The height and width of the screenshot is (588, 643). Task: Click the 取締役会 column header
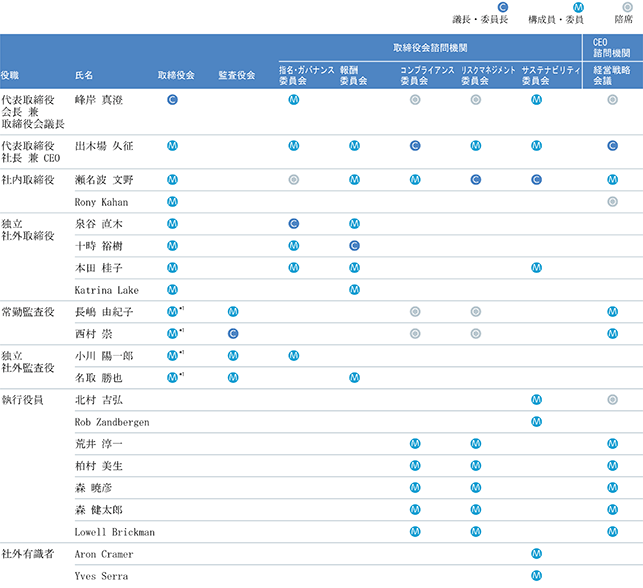pos(176,75)
